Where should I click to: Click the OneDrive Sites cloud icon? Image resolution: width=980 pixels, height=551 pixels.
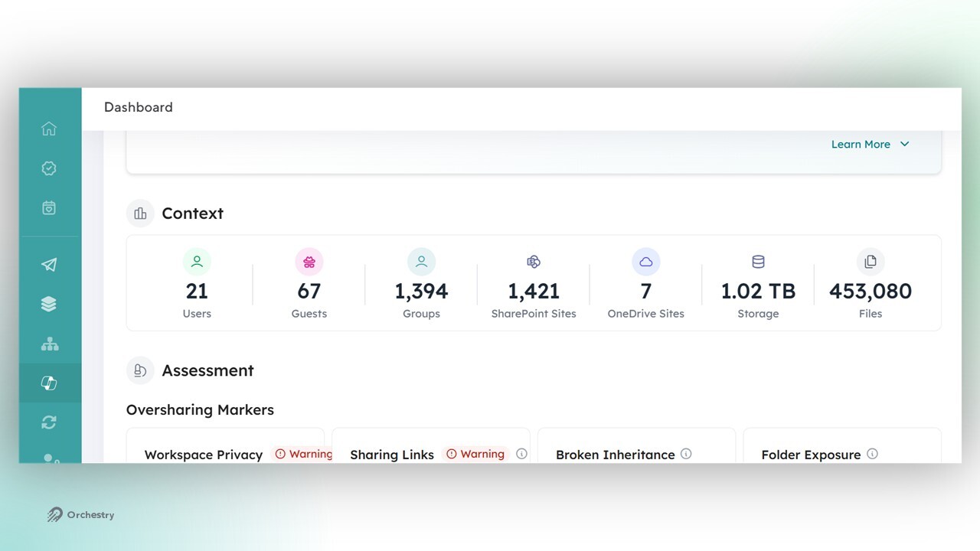click(646, 262)
